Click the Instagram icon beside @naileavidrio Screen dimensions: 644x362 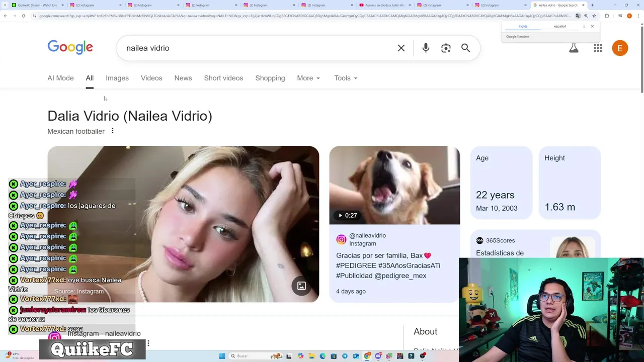341,240
